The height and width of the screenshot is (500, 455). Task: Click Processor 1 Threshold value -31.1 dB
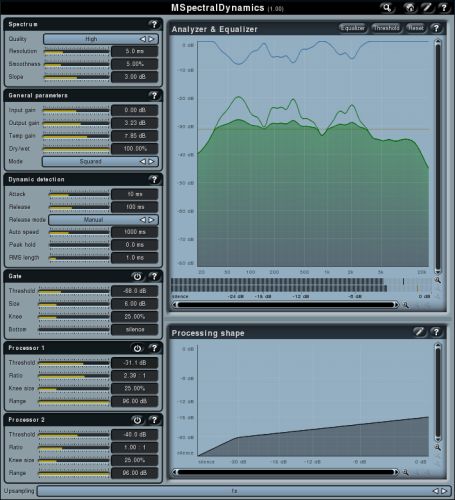(x=135, y=363)
